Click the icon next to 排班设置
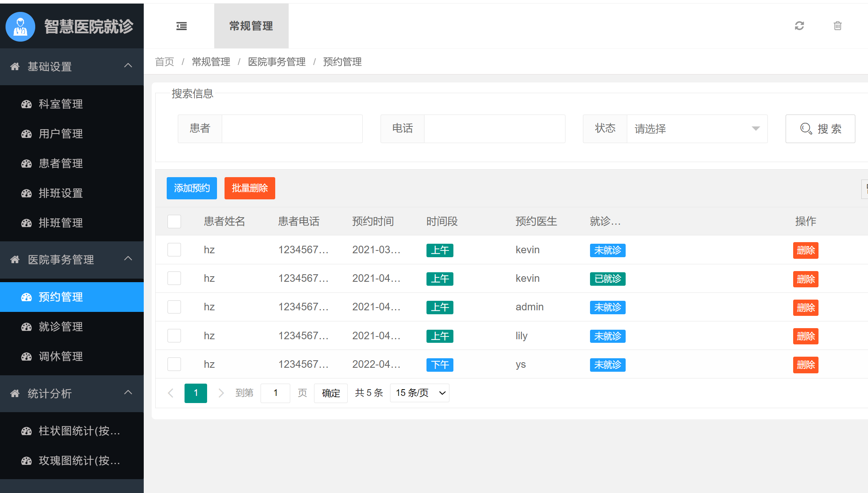The width and height of the screenshot is (868, 493). pos(26,193)
